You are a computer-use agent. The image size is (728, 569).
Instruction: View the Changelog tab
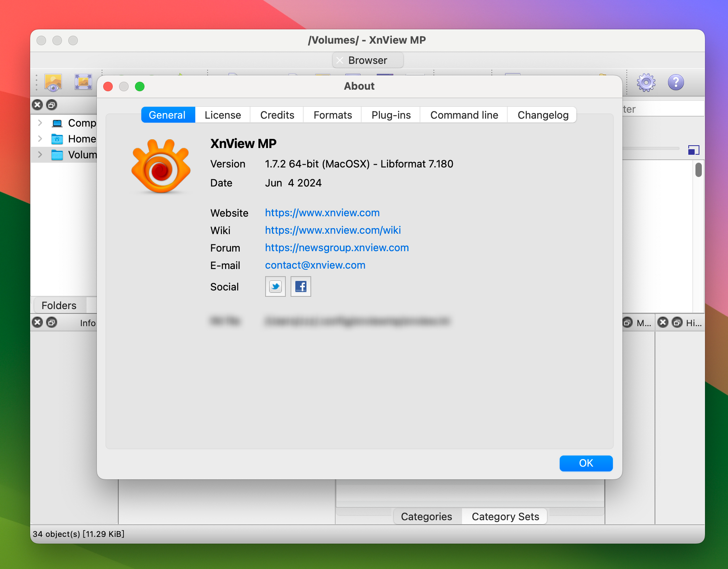click(x=543, y=115)
